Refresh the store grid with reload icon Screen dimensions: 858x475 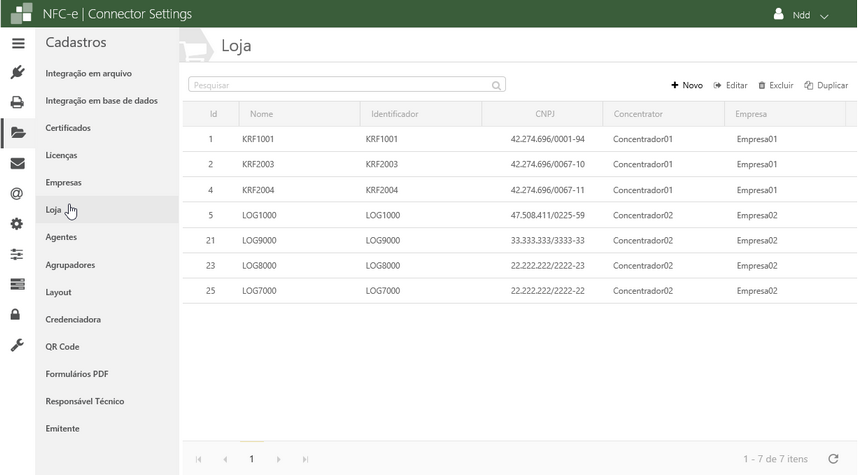click(833, 459)
